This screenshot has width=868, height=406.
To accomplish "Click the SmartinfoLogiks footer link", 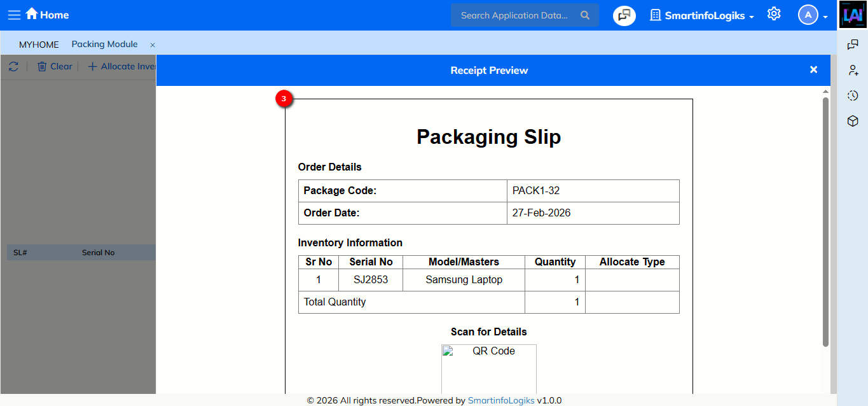I will (x=501, y=400).
